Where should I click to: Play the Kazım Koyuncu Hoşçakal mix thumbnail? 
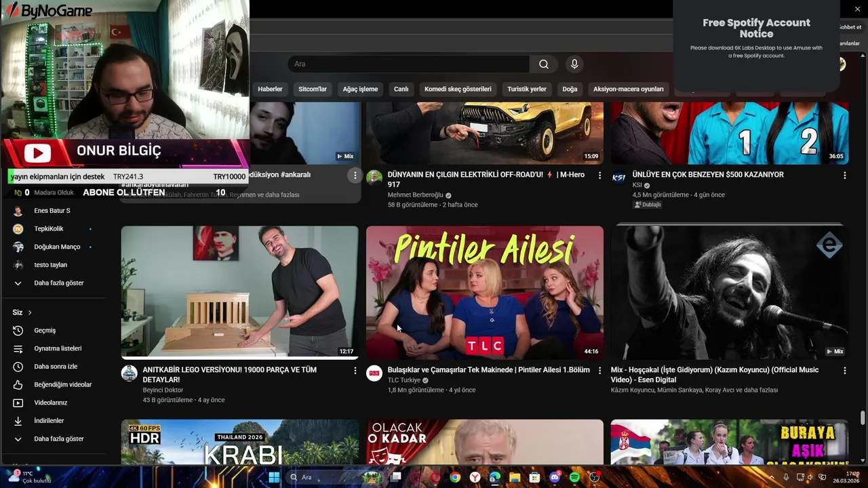tap(730, 292)
